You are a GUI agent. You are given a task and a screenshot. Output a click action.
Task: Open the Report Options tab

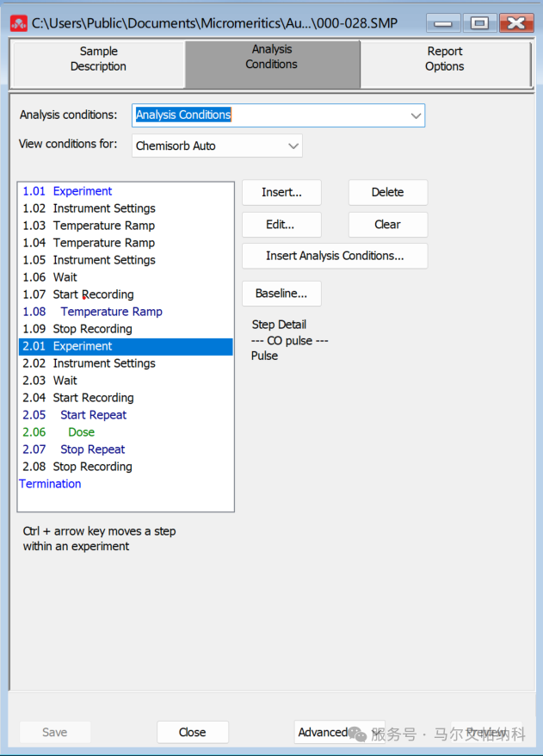click(x=444, y=59)
